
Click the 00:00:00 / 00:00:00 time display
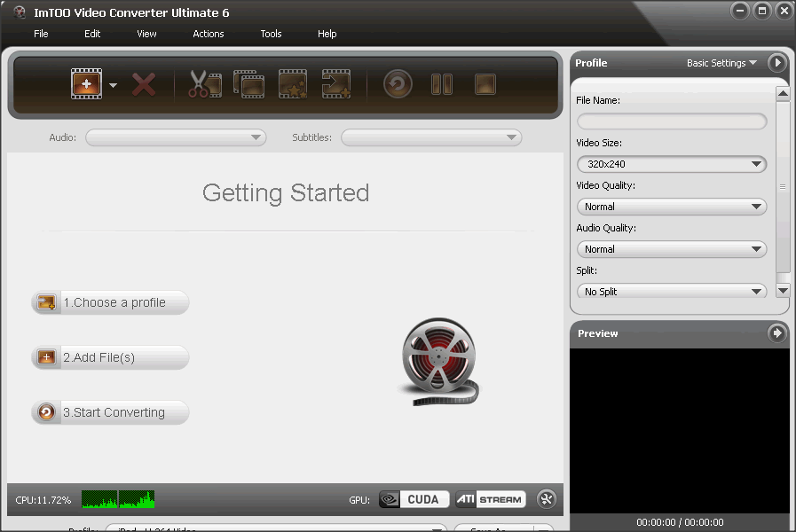tap(680, 522)
